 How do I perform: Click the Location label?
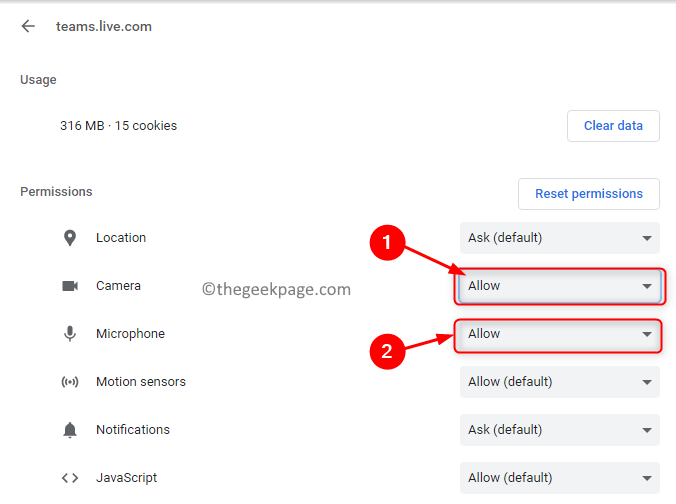[121, 238]
